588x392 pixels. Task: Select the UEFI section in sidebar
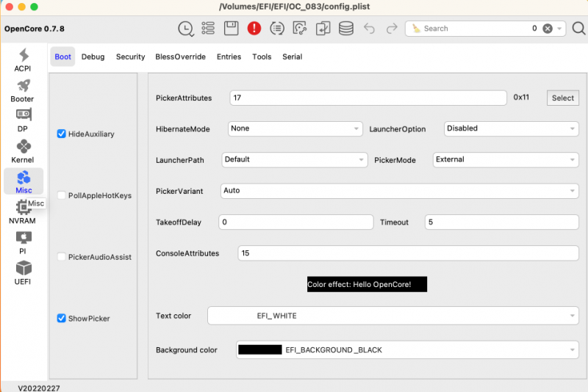pos(23,272)
